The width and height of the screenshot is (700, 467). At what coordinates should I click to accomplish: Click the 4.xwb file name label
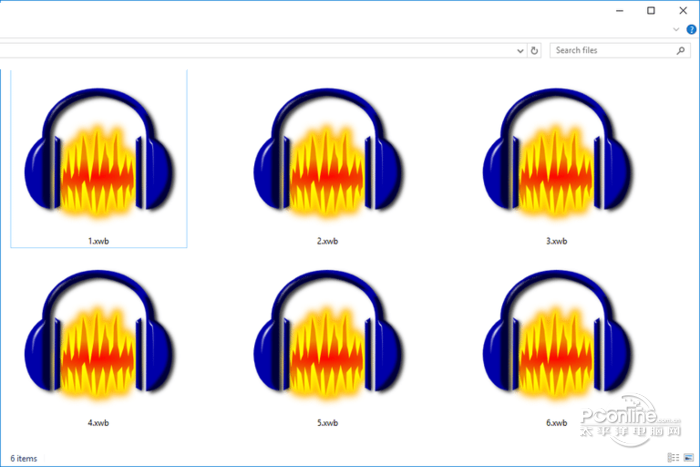pyautogui.click(x=98, y=423)
